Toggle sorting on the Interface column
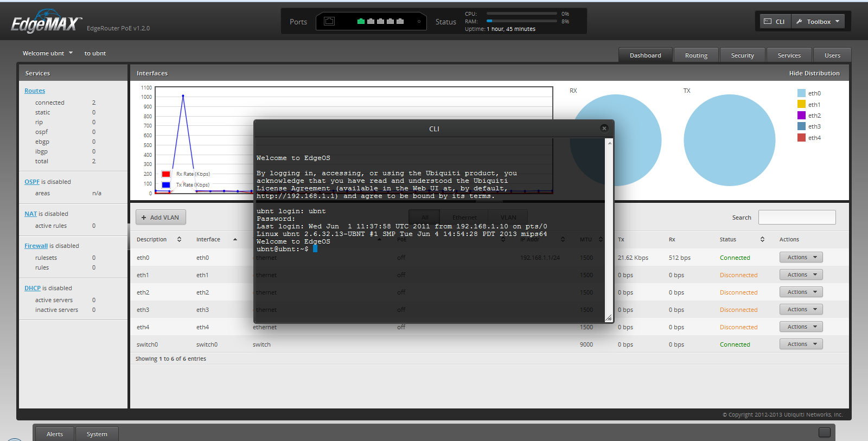Image resolution: width=868 pixels, height=441 pixels. coord(235,239)
